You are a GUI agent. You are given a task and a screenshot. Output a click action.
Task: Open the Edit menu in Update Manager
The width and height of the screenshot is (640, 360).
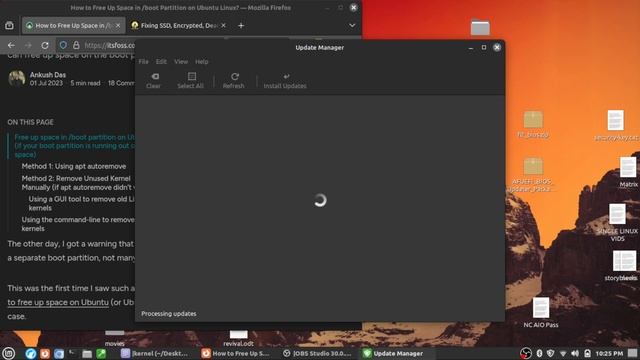(x=161, y=62)
